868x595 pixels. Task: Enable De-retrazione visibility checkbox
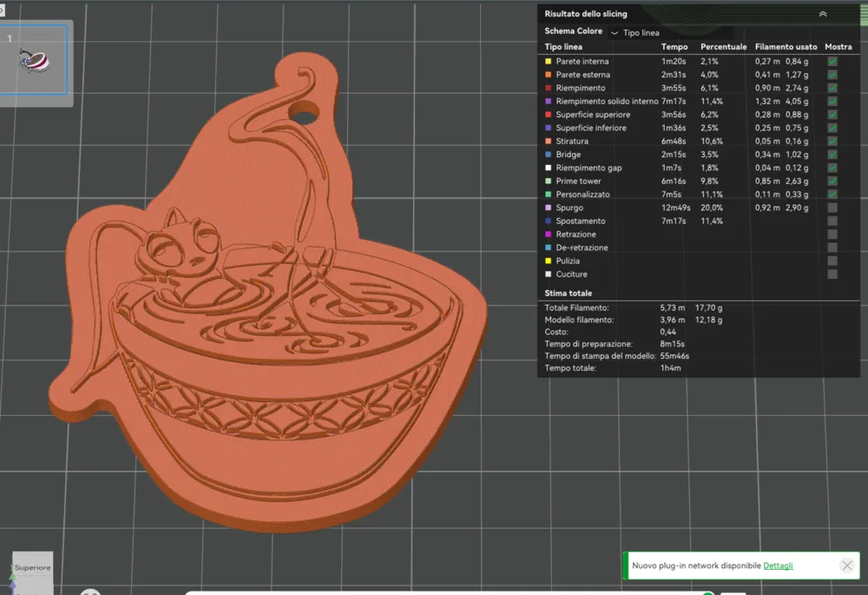pyautogui.click(x=832, y=248)
